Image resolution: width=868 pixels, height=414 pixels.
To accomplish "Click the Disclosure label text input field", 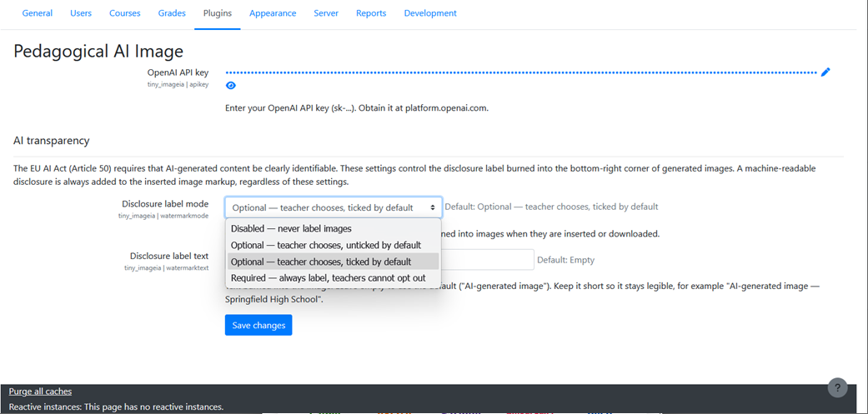I will pyautogui.click(x=487, y=259).
